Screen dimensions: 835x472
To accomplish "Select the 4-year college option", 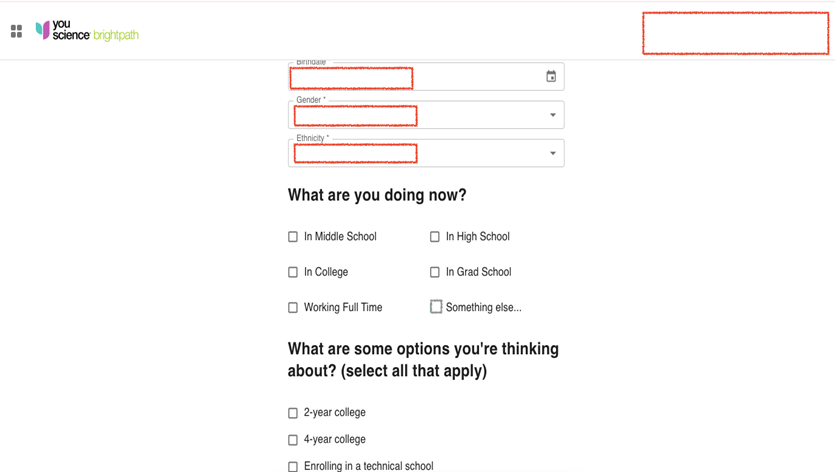I will pyautogui.click(x=293, y=440).
